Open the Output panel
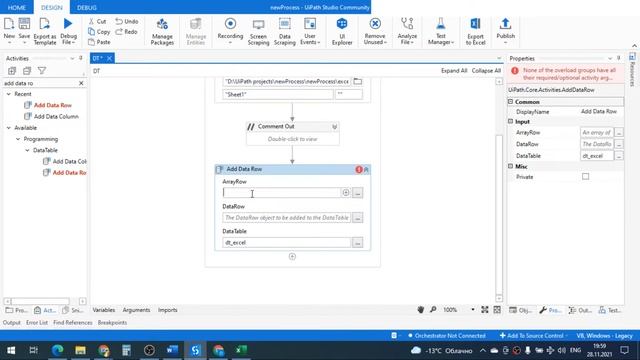Screen dimensions: 640x360 [11, 322]
